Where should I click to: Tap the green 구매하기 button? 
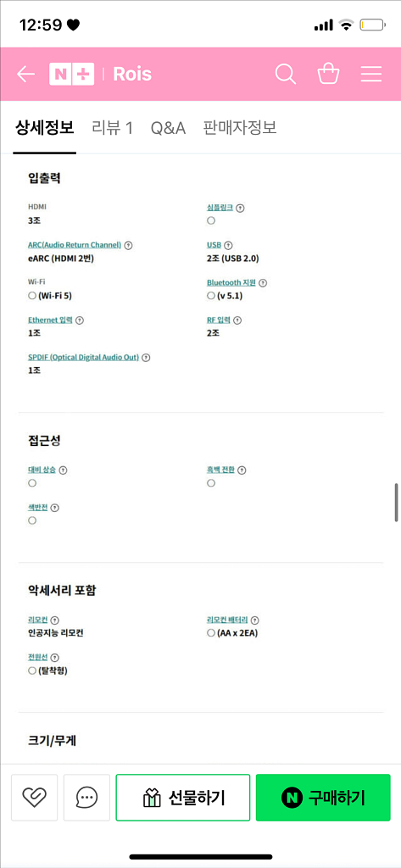[x=323, y=798]
